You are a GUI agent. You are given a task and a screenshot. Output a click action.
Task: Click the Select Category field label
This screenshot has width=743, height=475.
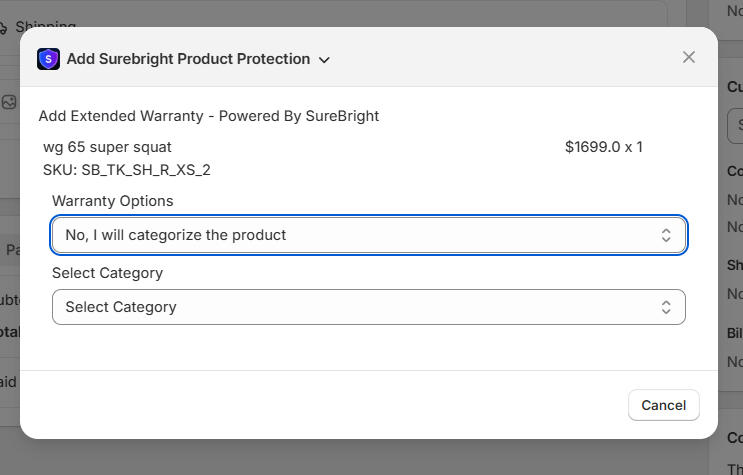tap(108, 273)
